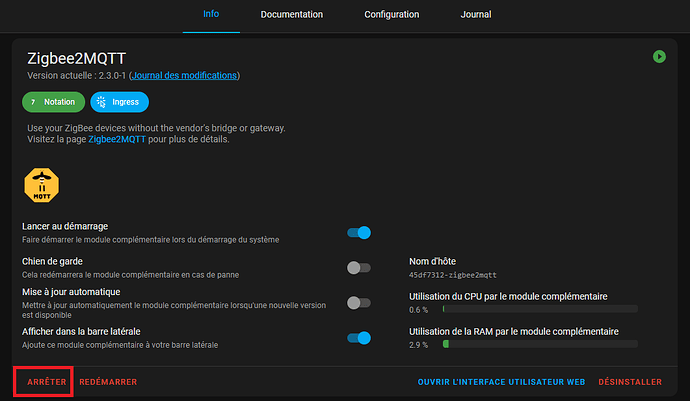Click the 2.9 % RAM value
The height and width of the screenshot is (401, 690).
pos(418,345)
